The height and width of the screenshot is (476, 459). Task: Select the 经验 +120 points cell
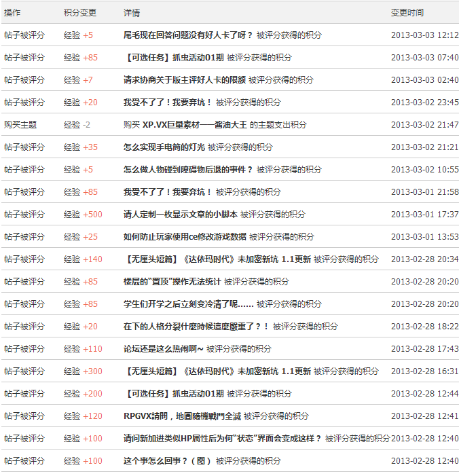tap(83, 416)
